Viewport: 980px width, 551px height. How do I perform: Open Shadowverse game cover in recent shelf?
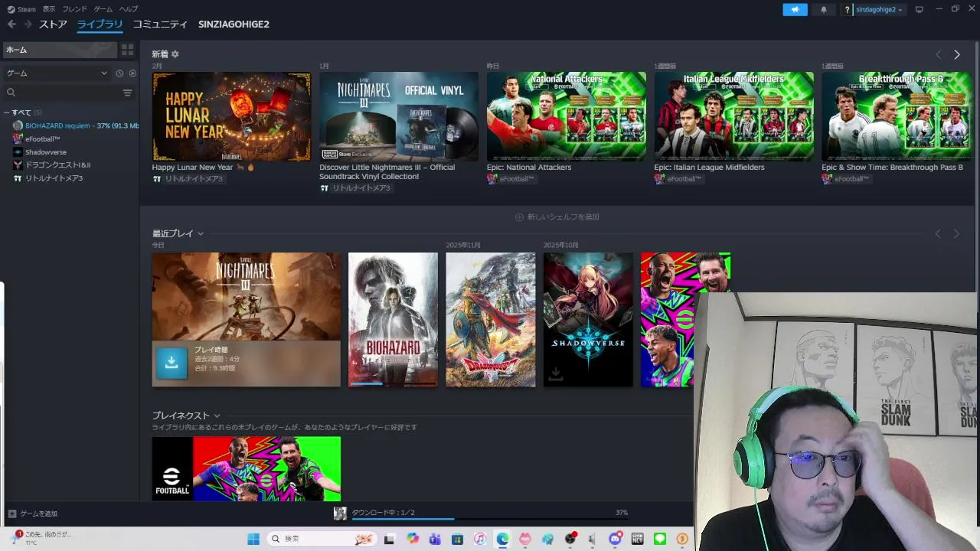588,320
